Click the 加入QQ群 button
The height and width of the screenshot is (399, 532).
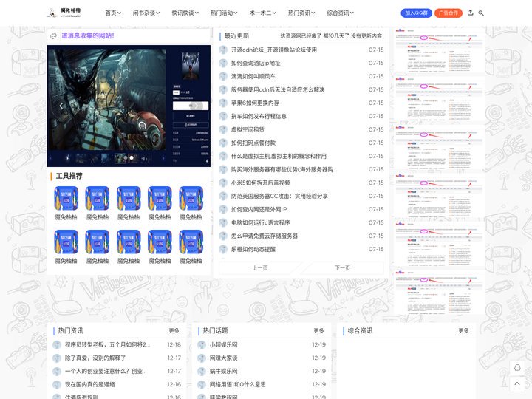point(416,13)
